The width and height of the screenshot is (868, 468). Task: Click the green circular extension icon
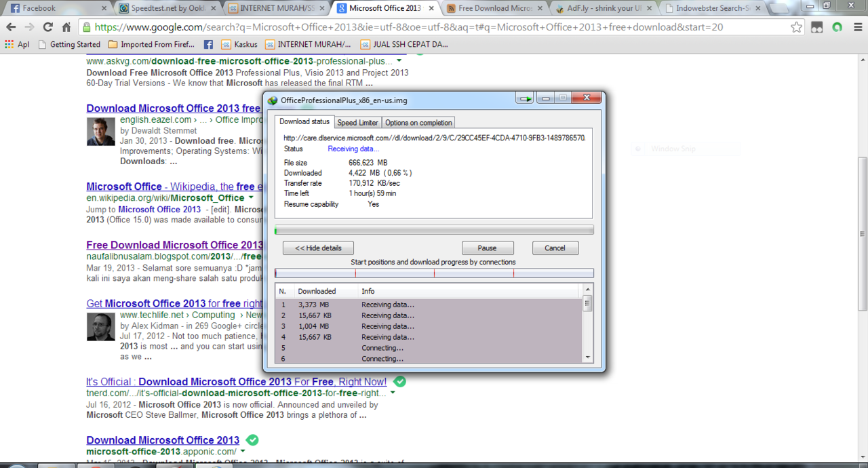837,27
